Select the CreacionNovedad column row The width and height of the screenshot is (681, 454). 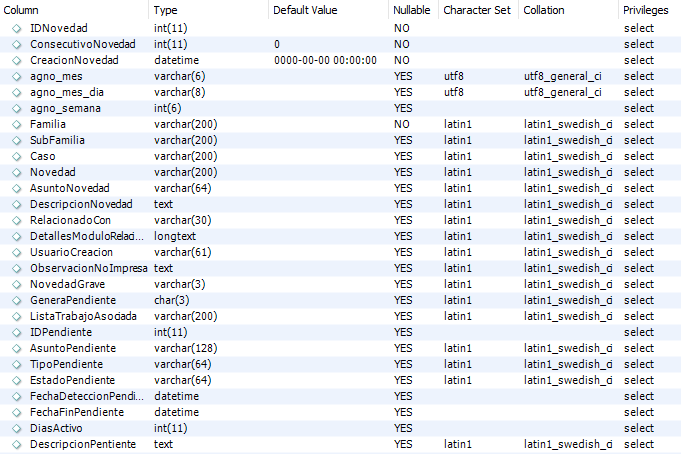[340, 60]
